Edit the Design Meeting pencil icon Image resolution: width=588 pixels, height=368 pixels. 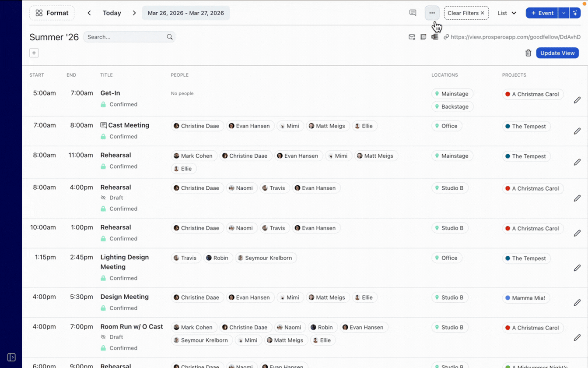(x=577, y=302)
